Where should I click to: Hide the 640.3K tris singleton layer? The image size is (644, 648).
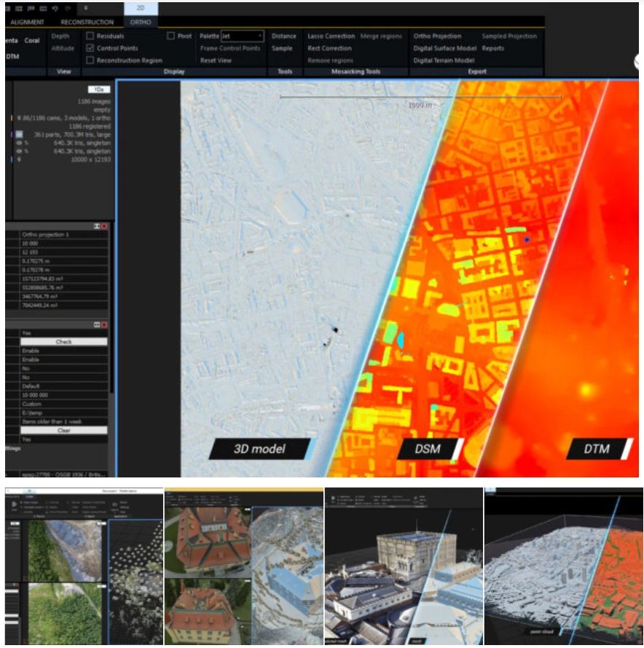pos(18,144)
